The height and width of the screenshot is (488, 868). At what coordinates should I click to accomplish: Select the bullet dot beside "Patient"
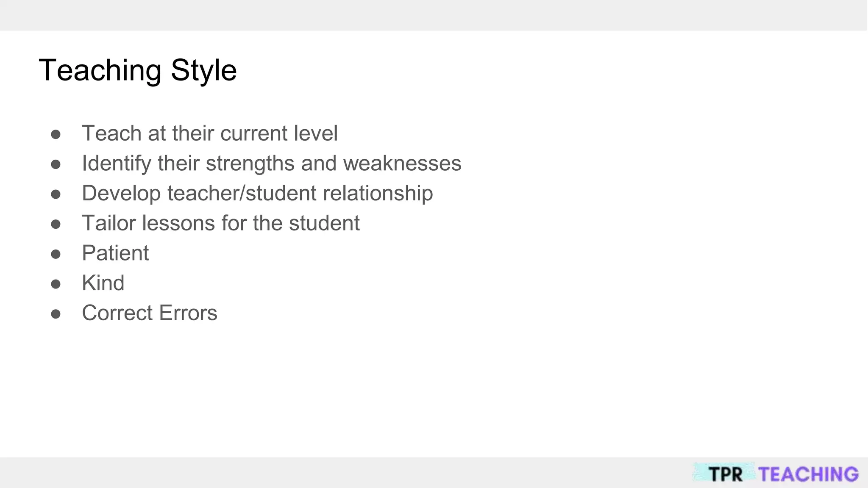coord(56,254)
